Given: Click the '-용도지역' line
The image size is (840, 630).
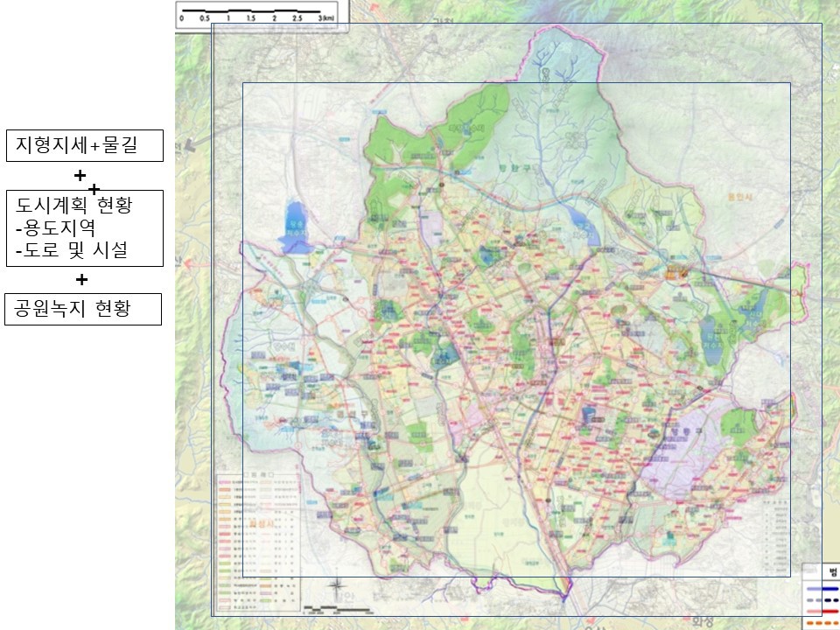Looking at the screenshot, I should pyautogui.click(x=56, y=227).
